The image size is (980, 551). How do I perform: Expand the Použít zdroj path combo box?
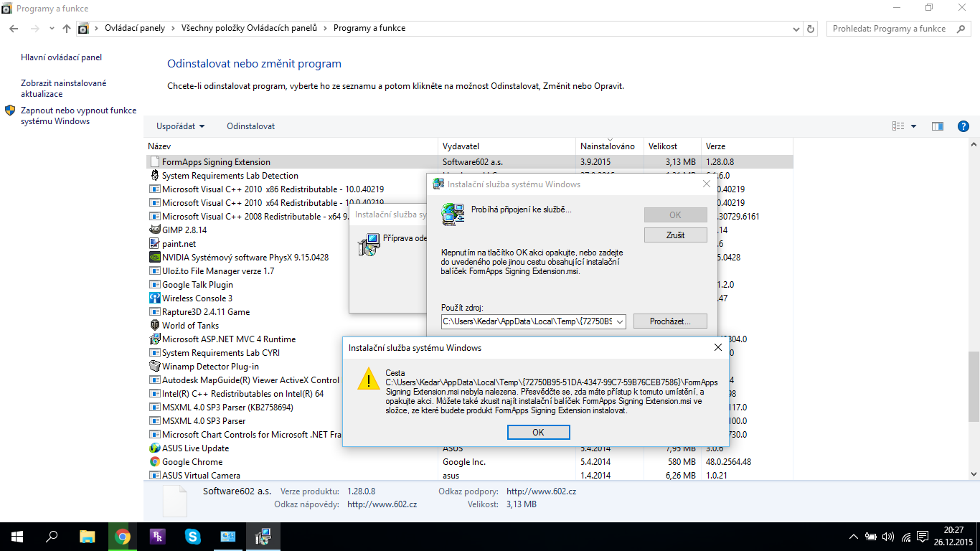(620, 321)
